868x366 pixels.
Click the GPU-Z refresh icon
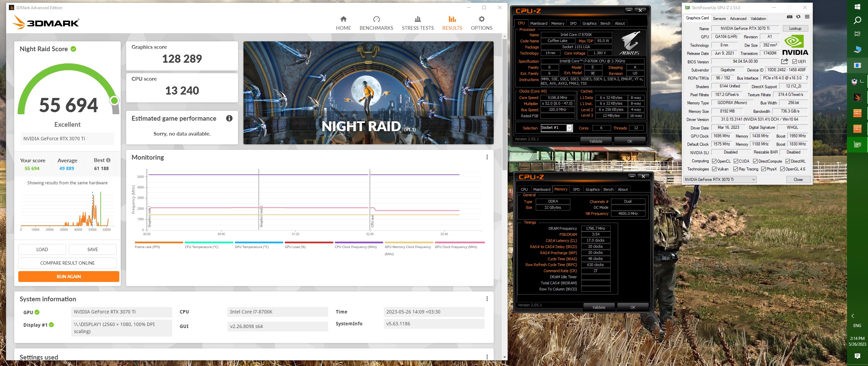coord(798,17)
